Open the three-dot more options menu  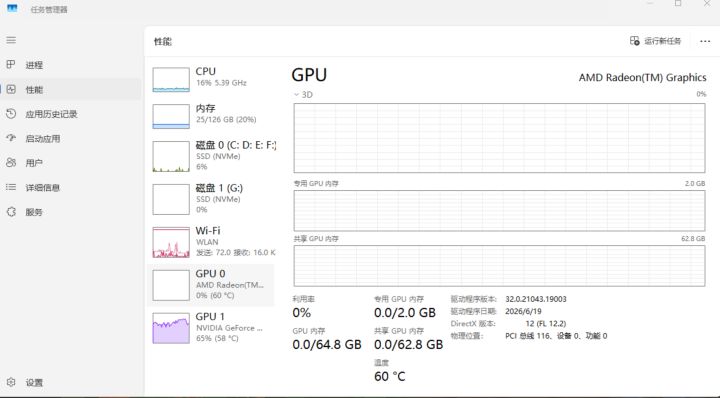click(705, 41)
